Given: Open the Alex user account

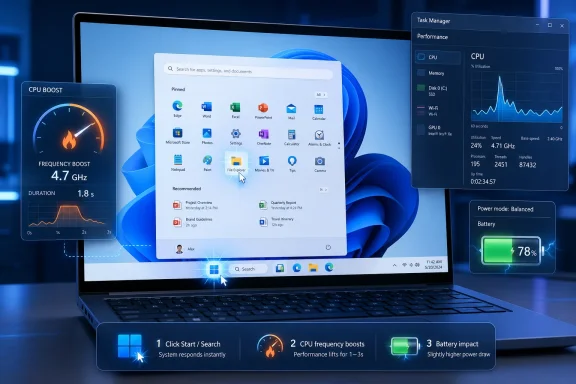Looking at the screenshot, I should click(x=185, y=249).
